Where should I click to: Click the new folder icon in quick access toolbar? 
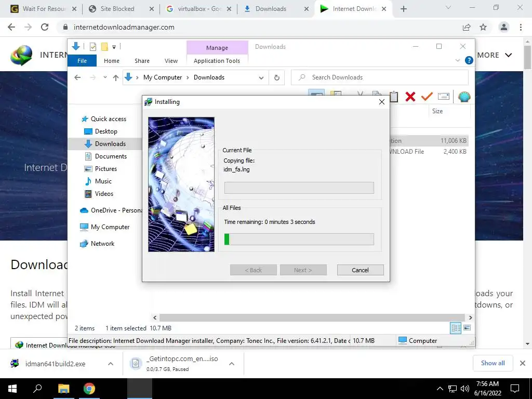tap(104, 47)
